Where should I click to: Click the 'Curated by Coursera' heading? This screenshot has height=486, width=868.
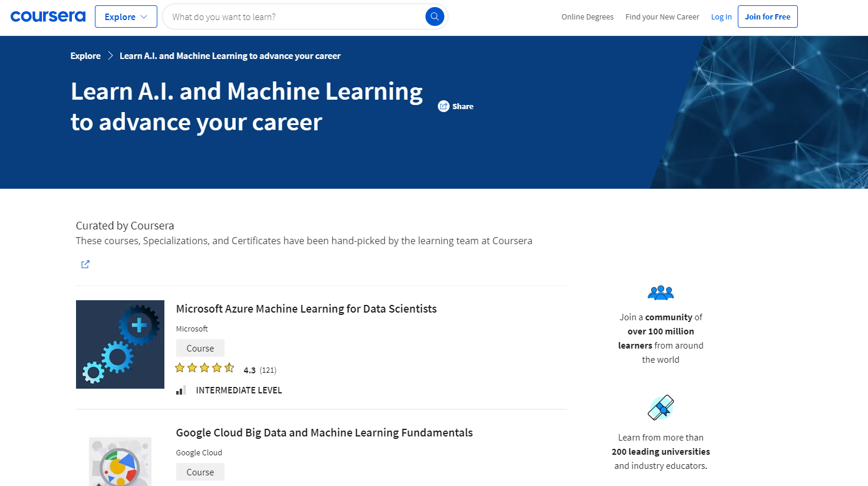pyautogui.click(x=125, y=225)
